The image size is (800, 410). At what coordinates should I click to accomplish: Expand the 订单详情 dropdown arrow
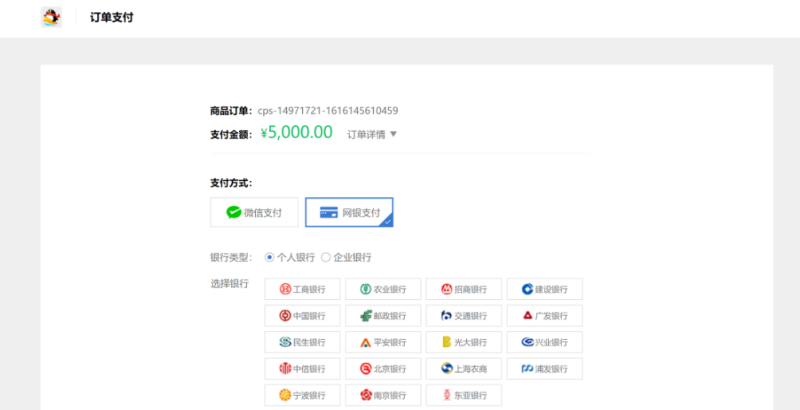(x=393, y=135)
